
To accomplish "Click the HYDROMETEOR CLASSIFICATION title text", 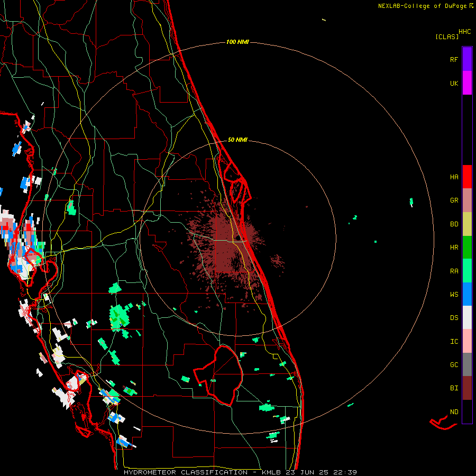I will (186, 472).
